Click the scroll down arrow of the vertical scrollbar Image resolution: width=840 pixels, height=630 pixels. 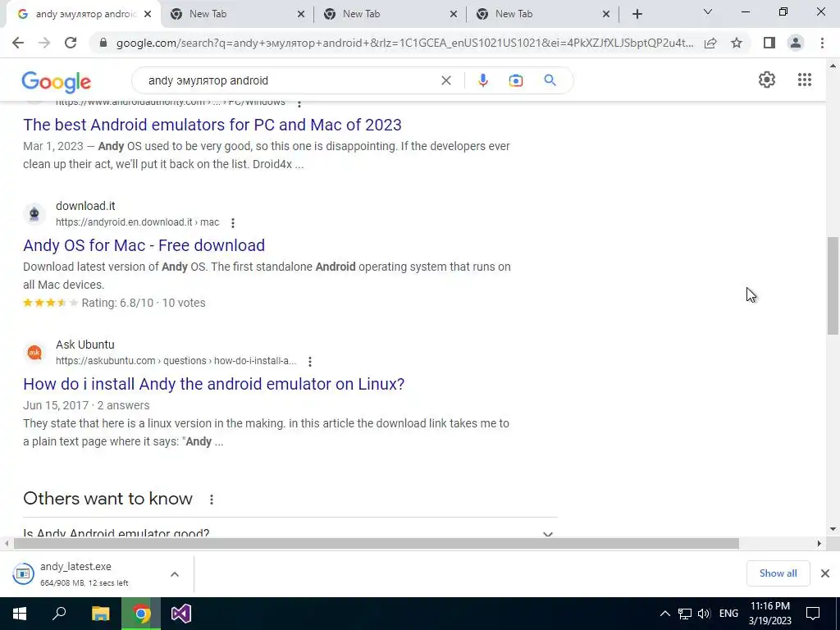point(833,529)
